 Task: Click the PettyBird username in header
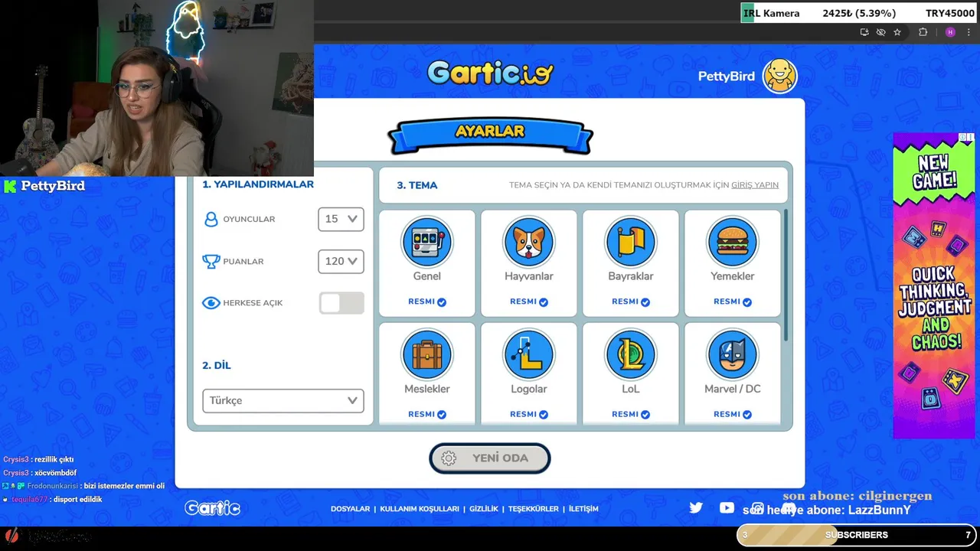point(727,77)
